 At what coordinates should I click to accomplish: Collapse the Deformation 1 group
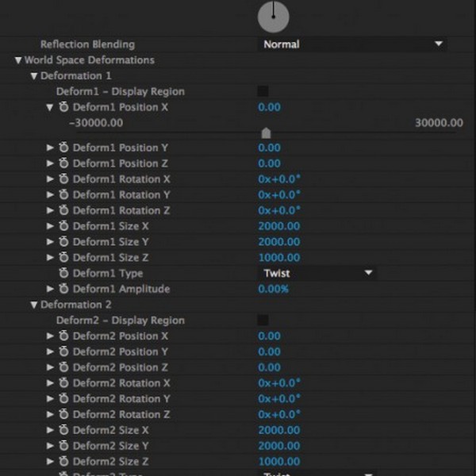(34, 76)
